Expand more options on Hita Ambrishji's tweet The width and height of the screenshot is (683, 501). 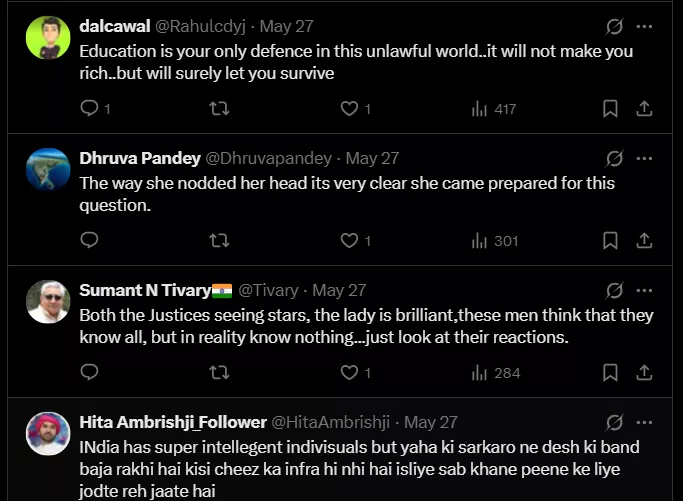[x=645, y=422]
